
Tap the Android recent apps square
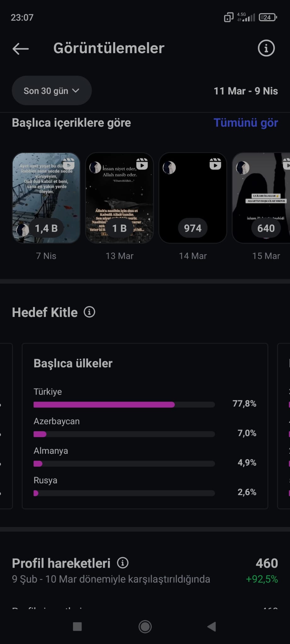click(x=77, y=627)
